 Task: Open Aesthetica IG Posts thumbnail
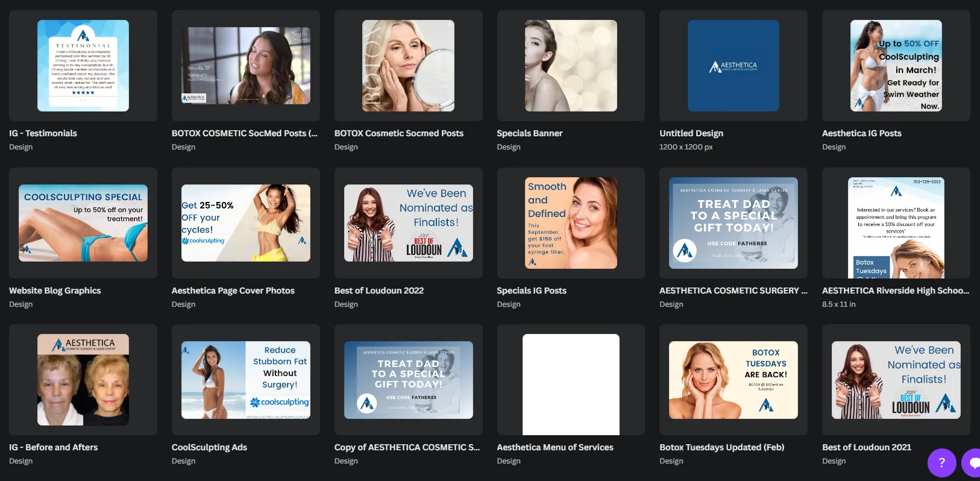coord(896,66)
